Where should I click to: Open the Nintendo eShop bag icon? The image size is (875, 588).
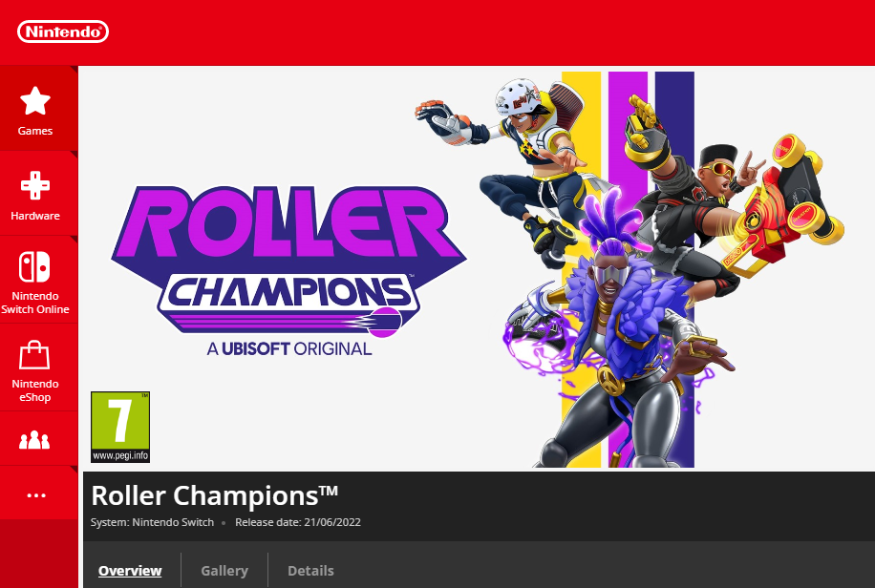[x=34, y=355]
